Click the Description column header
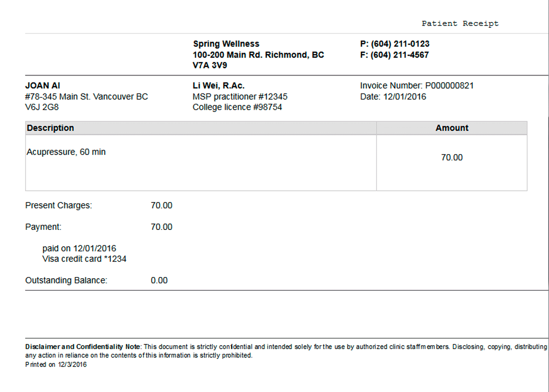This screenshot has height=392, width=549. click(50, 128)
